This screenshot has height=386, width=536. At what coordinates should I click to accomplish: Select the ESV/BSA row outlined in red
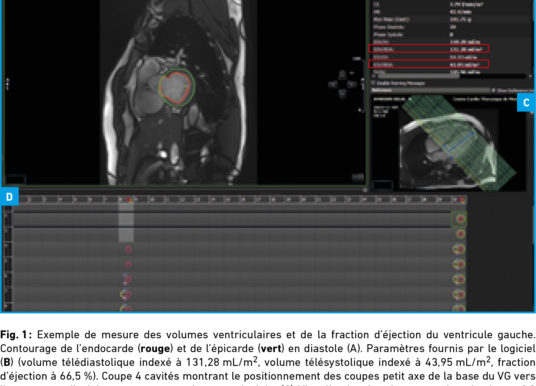tap(429, 64)
